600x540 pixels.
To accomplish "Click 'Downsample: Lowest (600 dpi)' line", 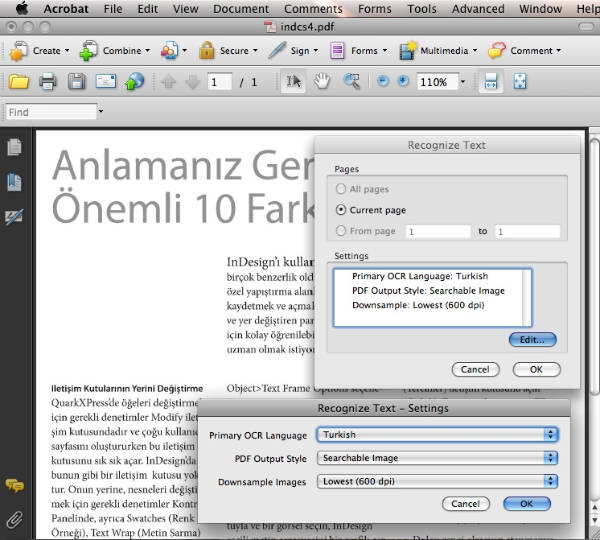I will [418, 305].
